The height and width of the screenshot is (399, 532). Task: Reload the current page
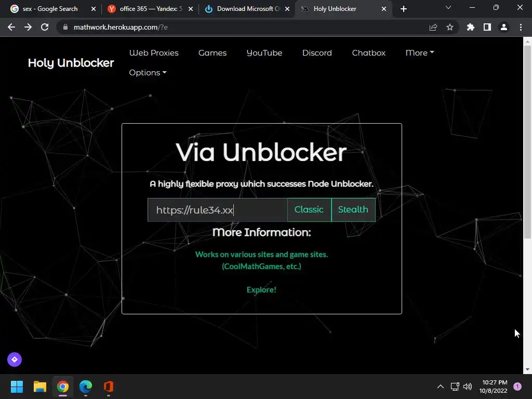[x=45, y=27]
